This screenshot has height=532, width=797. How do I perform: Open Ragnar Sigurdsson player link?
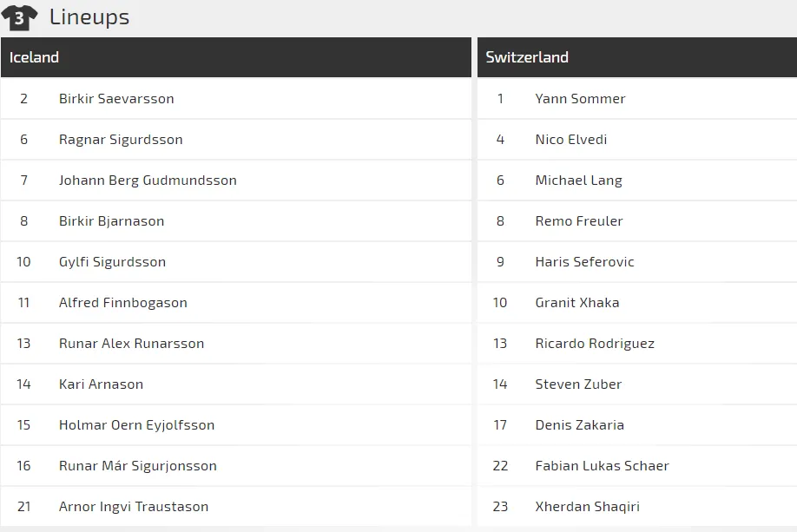pyautogui.click(x=121, y=140)
